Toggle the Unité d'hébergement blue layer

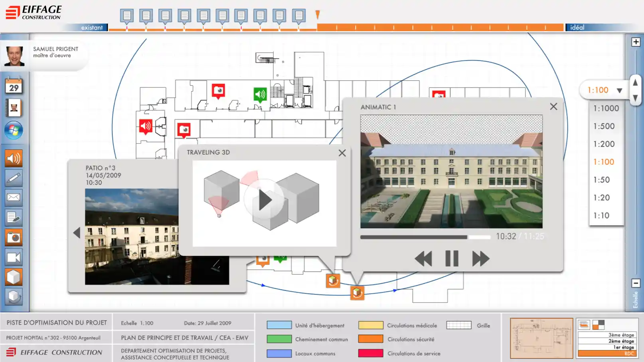click(x=279, y=325)
